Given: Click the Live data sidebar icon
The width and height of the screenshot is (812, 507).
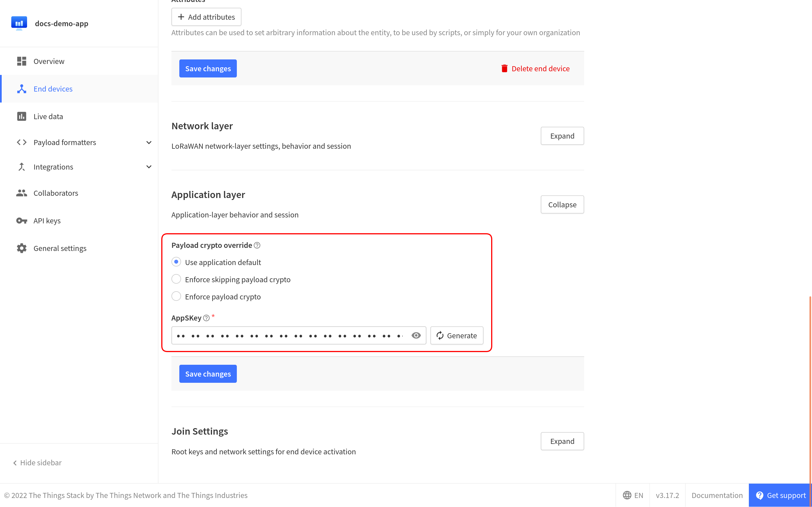Looking at the screenshot, I should (22, 116).
